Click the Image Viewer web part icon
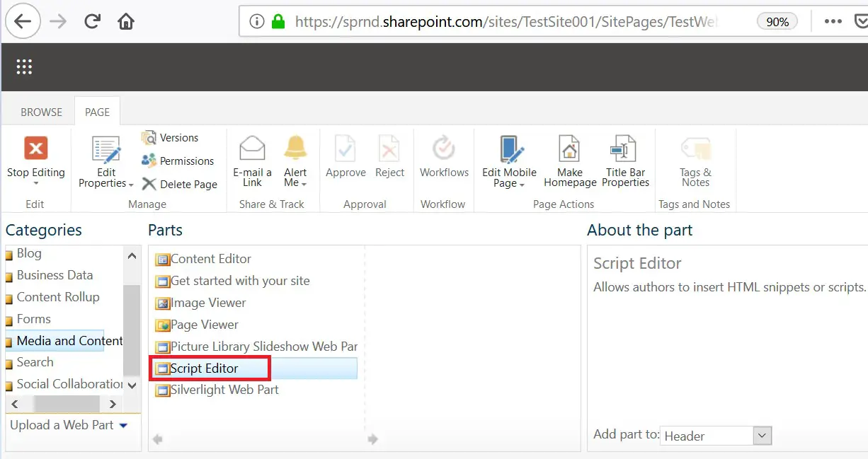This screenshot has width=868, height=459. click(x=163, y=303)
